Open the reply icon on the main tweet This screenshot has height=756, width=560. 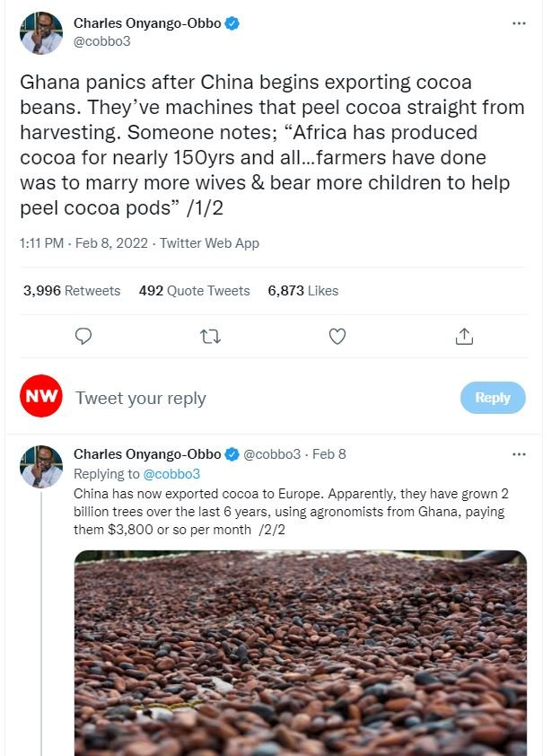tap(83, 336)
